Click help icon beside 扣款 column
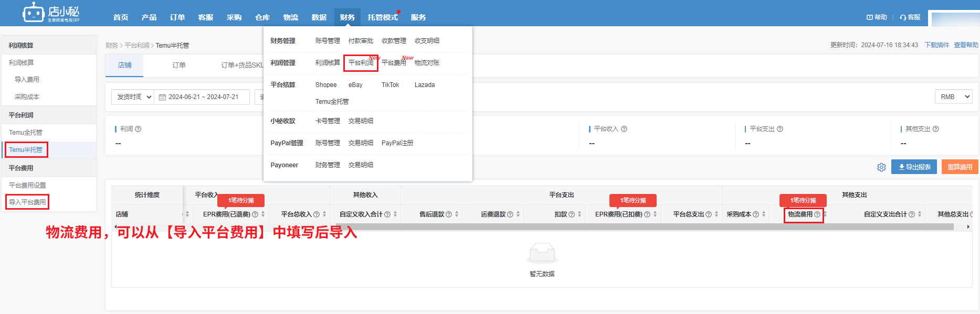The height and width of the screenshot is (314, 980). (x=572, y=214)
